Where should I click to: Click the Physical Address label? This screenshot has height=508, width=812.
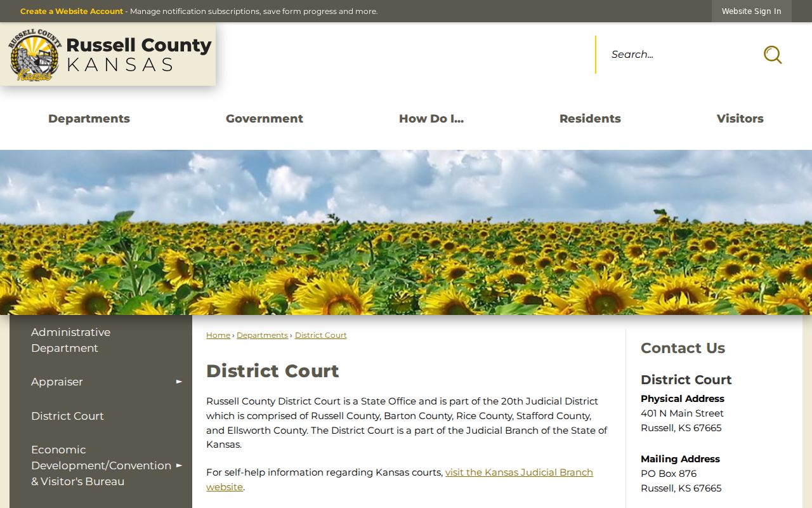pyautogui.click(x=683, y=399)
